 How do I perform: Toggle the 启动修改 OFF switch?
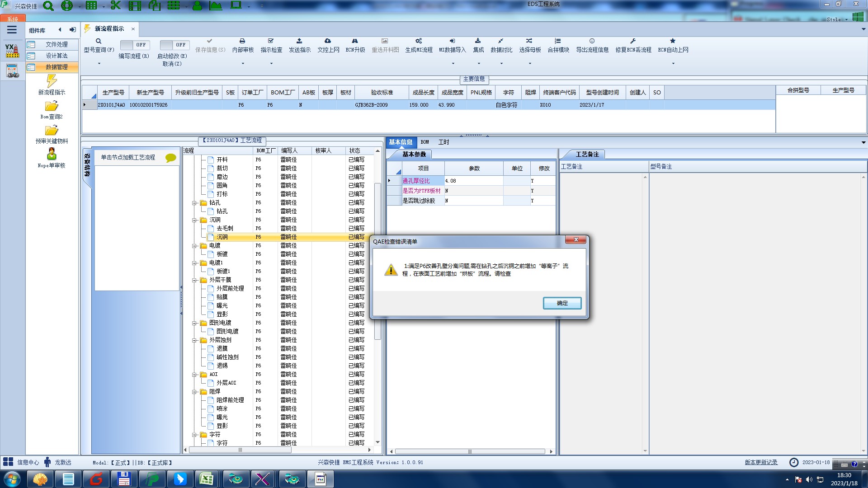click(174, 45)
